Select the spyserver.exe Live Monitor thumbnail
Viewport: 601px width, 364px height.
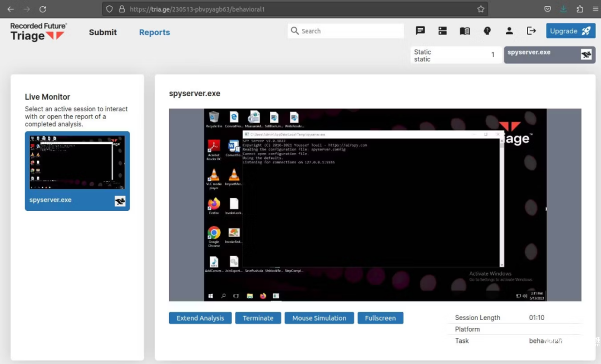coord(77,170)
